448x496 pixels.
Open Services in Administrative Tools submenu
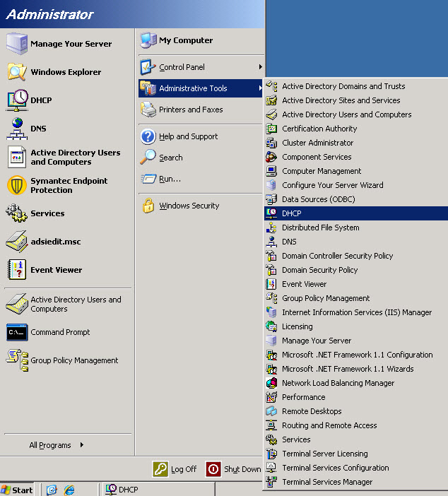[356, 439]
